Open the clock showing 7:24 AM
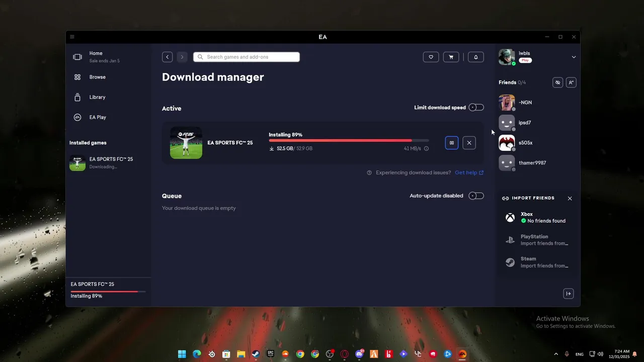 619,354
